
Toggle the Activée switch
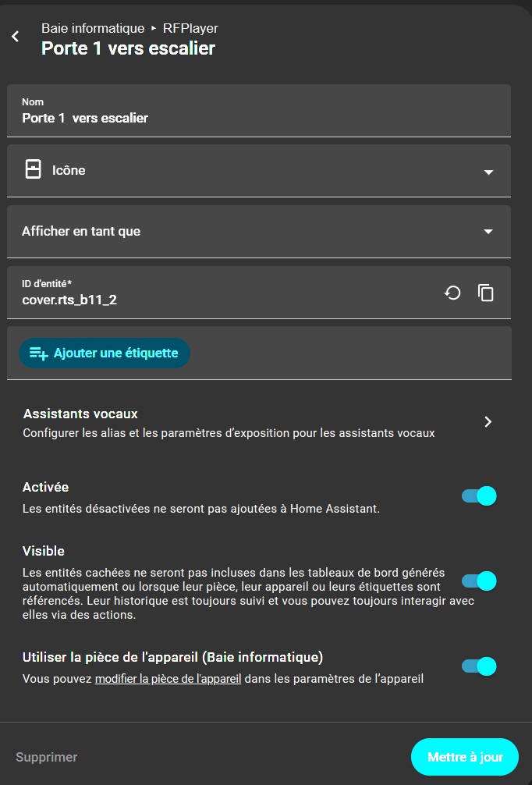479,496
